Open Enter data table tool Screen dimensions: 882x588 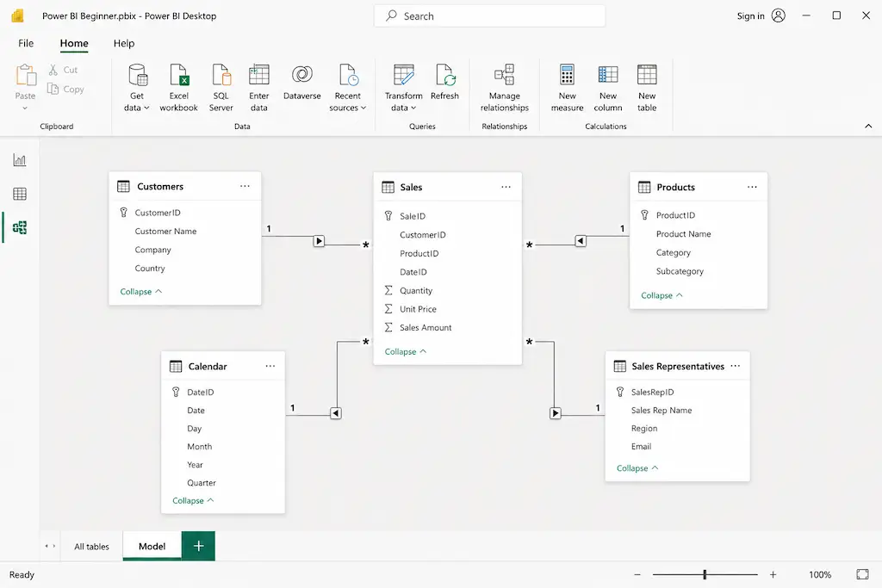click(258, 88)
